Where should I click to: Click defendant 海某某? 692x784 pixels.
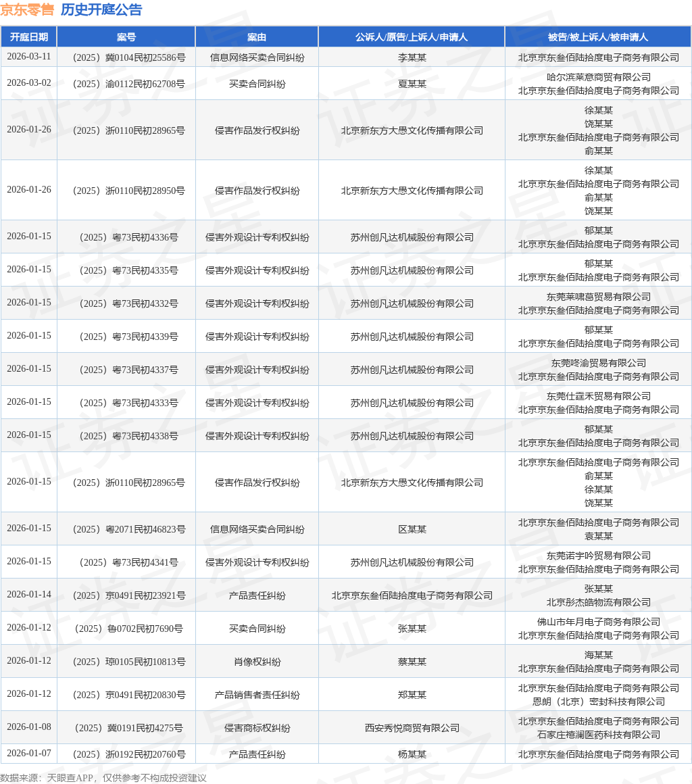(599, 655)
